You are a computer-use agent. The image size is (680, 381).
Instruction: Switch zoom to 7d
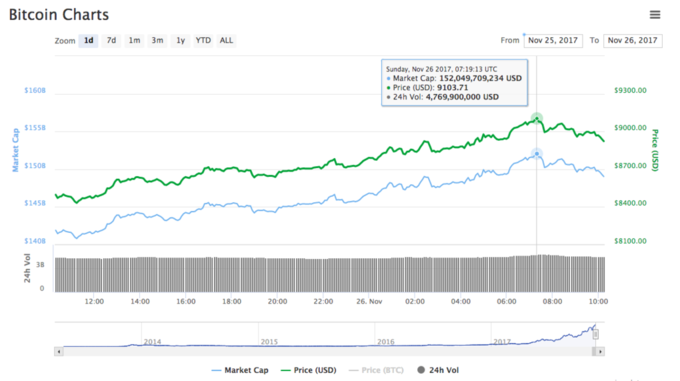tap(111, 40)
